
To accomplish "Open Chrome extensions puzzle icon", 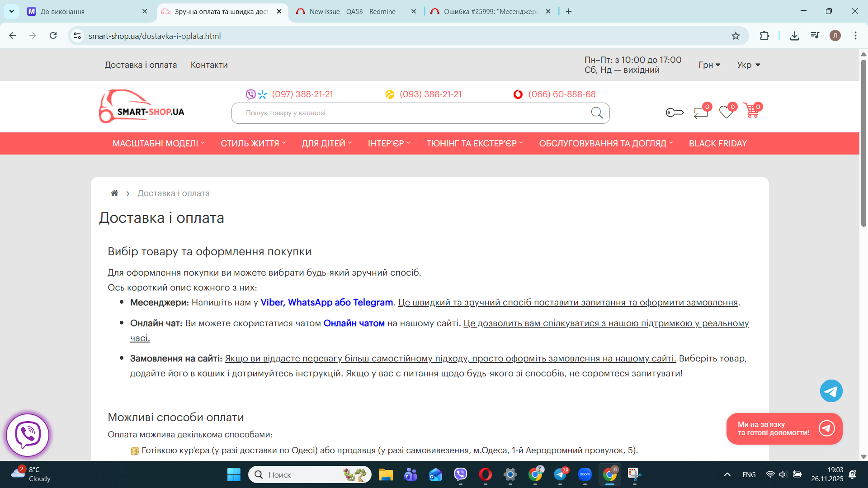I will [x=764, y=36].
